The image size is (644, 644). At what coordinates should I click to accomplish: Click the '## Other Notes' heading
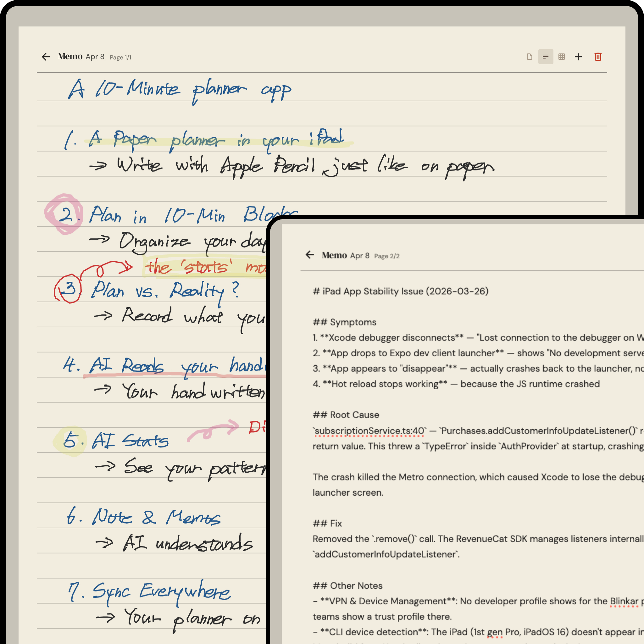click(348, 586)
